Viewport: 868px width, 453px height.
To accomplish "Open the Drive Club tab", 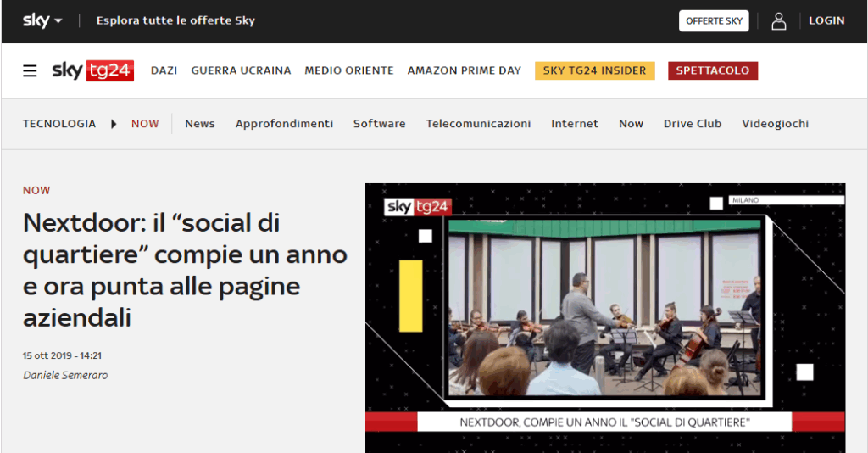I will [x=693, y=124].
